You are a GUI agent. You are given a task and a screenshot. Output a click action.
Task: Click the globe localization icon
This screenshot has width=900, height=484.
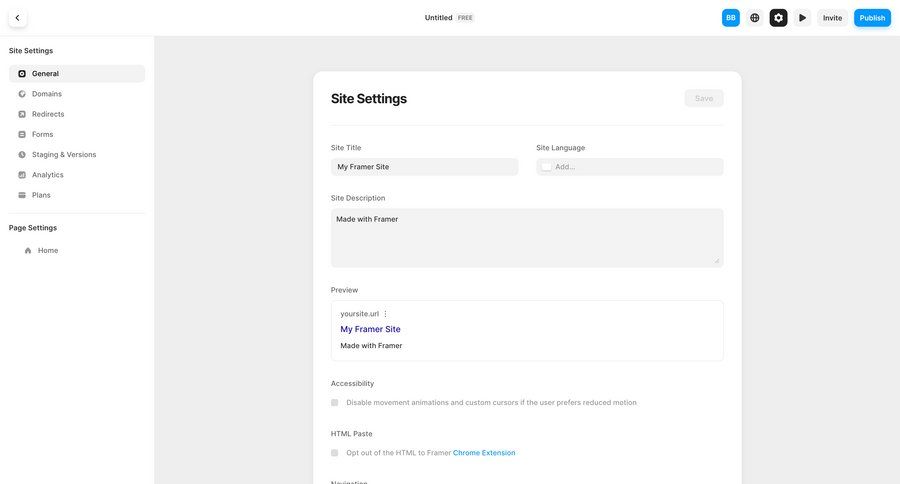click(x=754, y=18)
